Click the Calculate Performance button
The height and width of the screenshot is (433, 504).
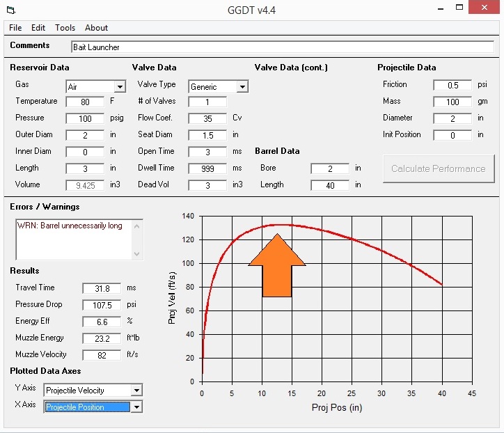pyautogui.click(x=438, y=168)
